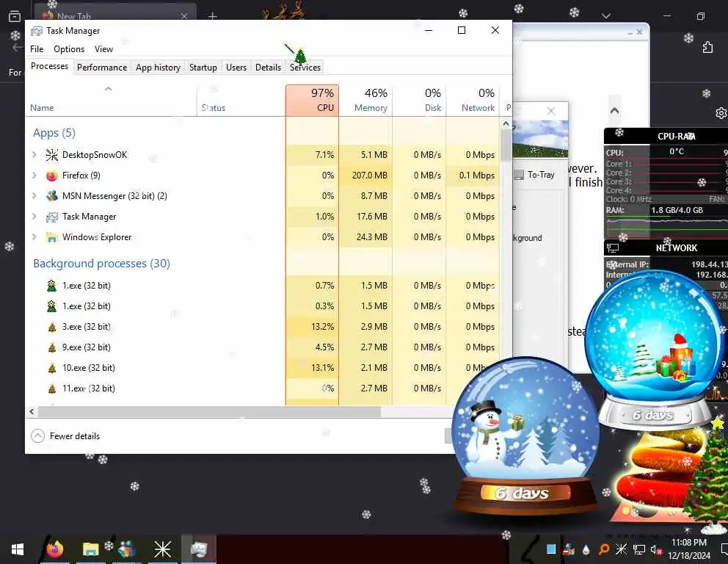This screenshot has height=564, width=728.
Task: Click the collapse chevron in the background window
Action: point(614,111)
